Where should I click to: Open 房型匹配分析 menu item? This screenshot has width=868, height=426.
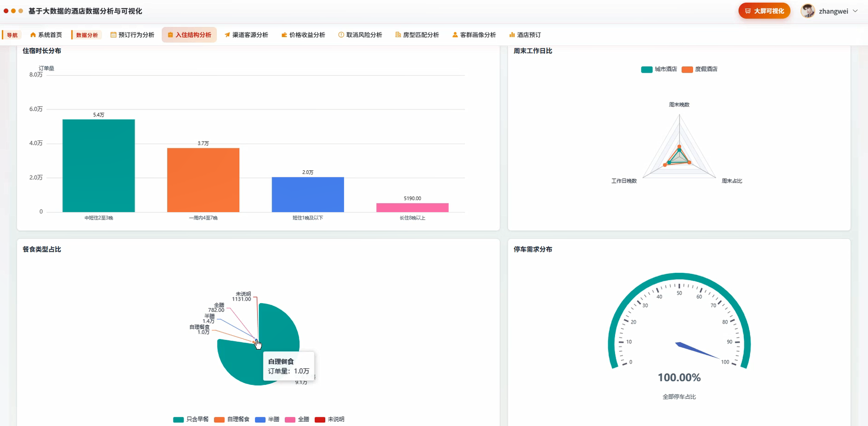(417, 35)
